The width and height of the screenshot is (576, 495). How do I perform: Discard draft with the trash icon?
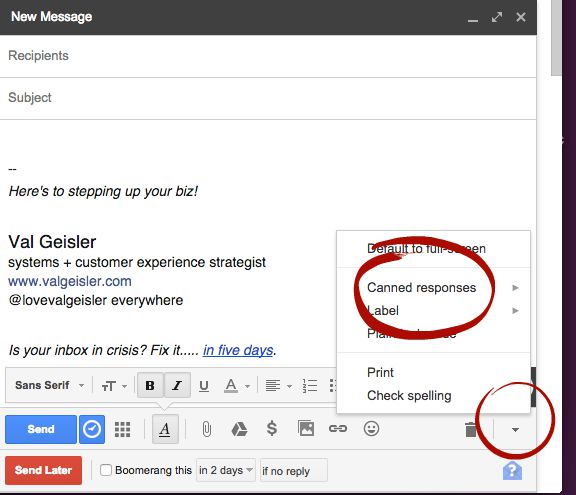(471, 429)
